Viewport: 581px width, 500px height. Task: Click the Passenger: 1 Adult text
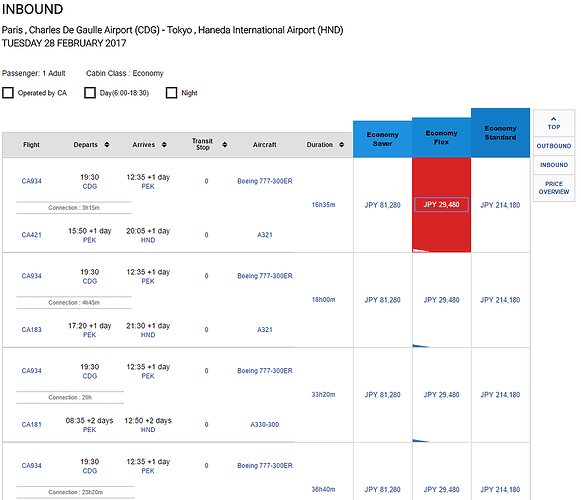pyautogui.click(x=34, y=73)
